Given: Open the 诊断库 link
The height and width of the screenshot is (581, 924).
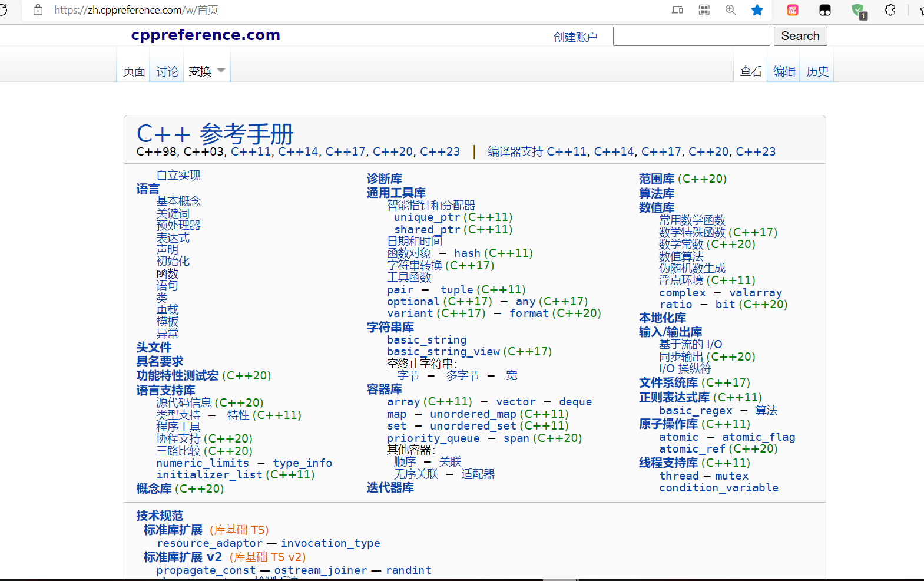Looking at the screenshot, I should pos(385,179).
